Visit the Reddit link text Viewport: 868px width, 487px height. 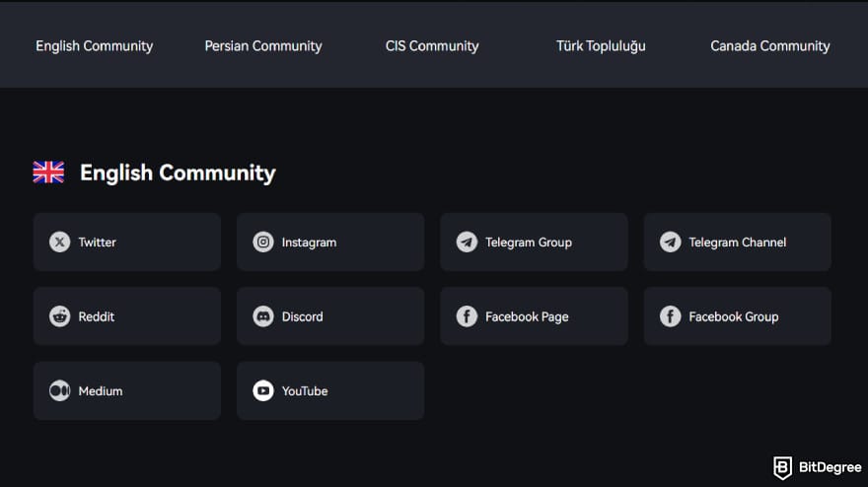(x=97, y=316)
